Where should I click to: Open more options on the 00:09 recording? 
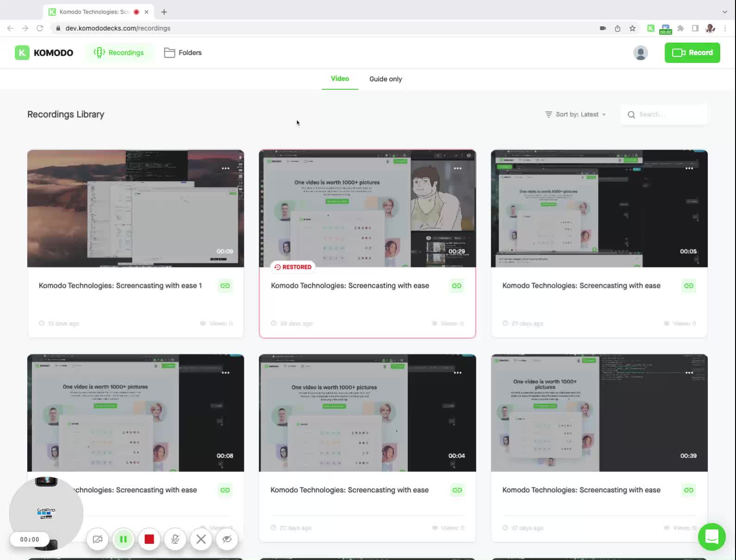click(225, 168)
